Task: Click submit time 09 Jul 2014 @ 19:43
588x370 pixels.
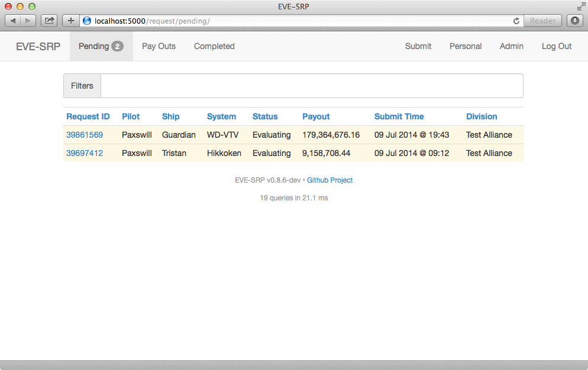Action: click(x=412, y=135)
